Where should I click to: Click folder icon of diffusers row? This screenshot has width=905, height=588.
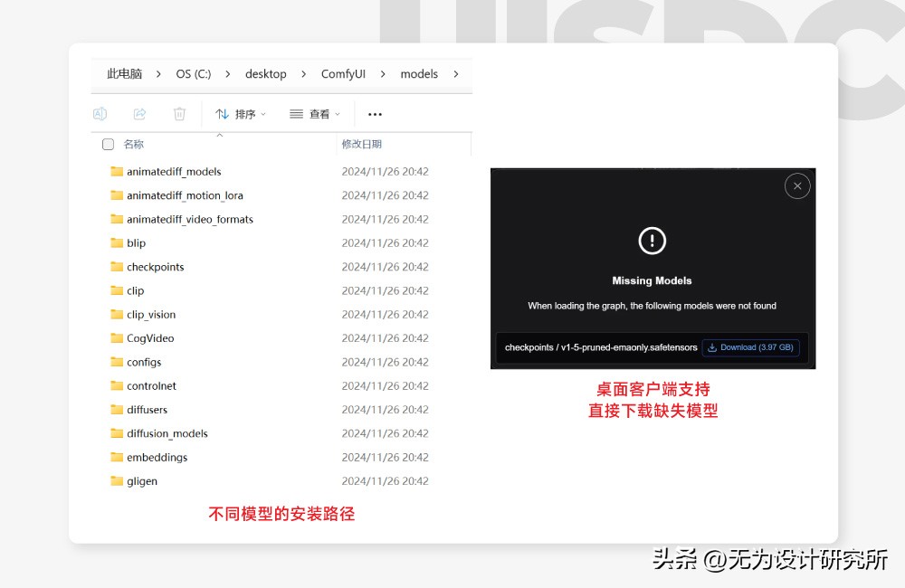(x=117, y=409)
